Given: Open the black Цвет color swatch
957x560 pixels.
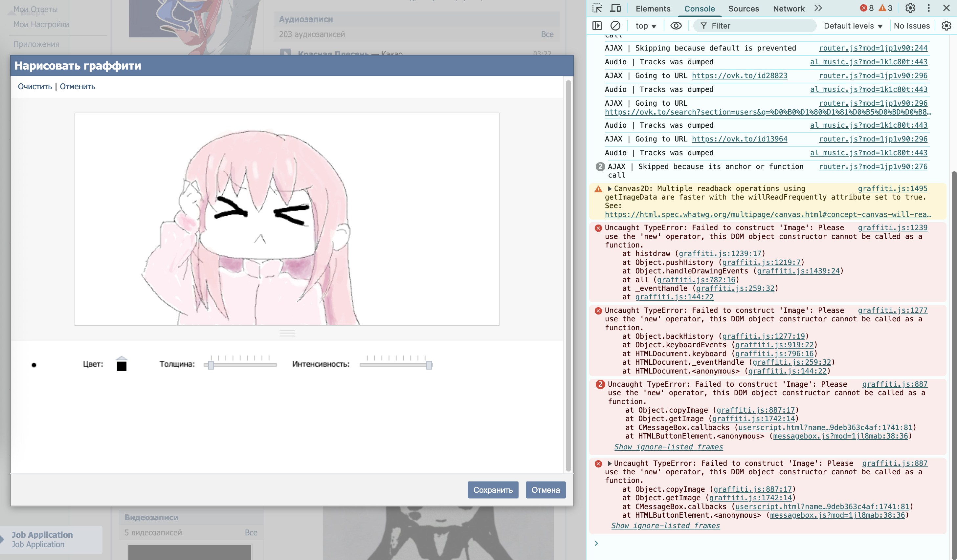Looking at the screenshot, I should coord(122,366).
